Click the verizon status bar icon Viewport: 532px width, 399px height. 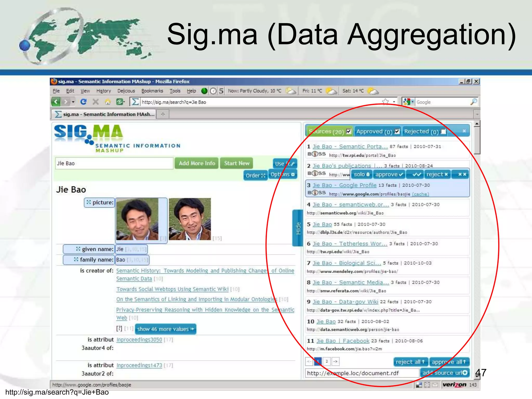454,385
